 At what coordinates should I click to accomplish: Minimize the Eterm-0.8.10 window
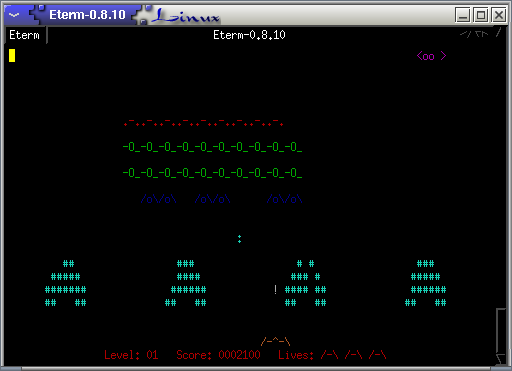point(463,15)
